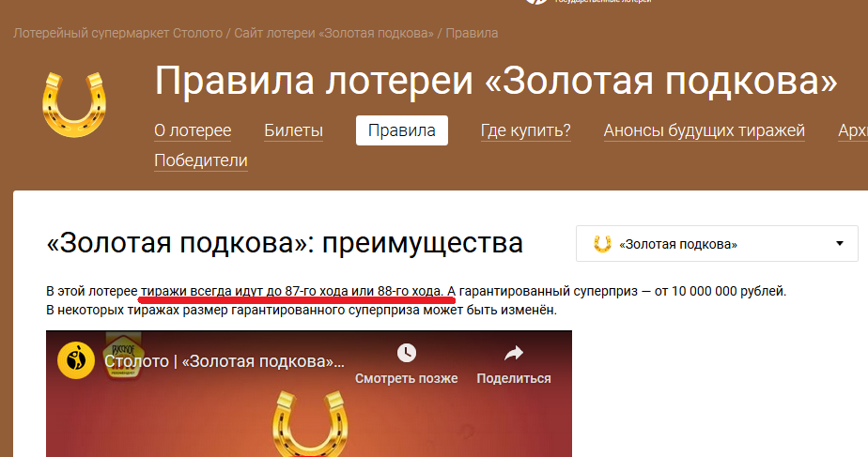Click the small horseshoe icon in lottery selector
Screen dimensions: 868x457
pos(602,244)
